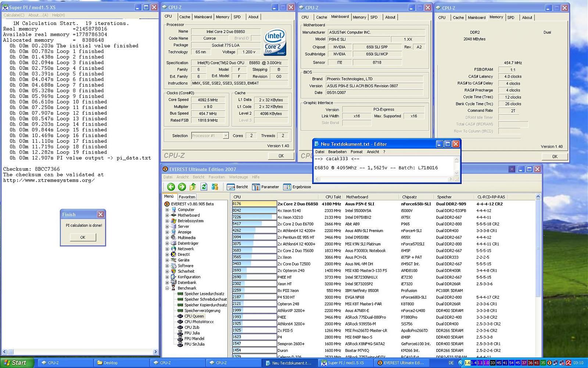Screen dimensions: 588x368
Task: Close the Finish PI calculation dialog
Action: tap(100, 215)
